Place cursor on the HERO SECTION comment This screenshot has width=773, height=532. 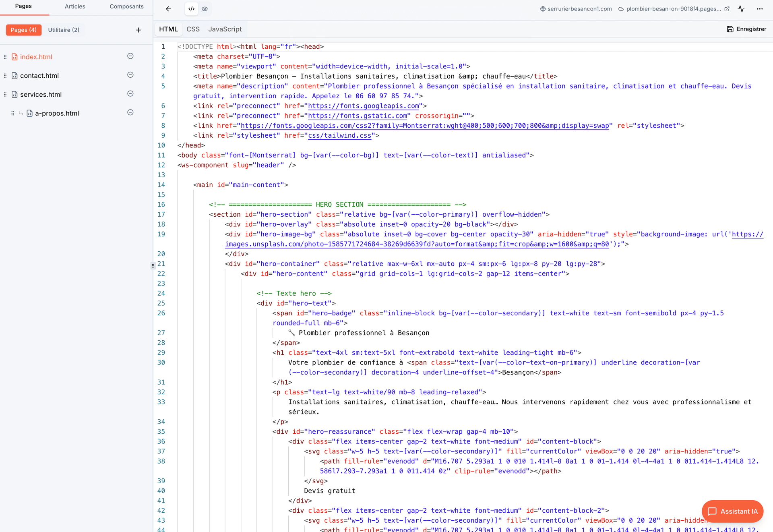pos(337,205)
